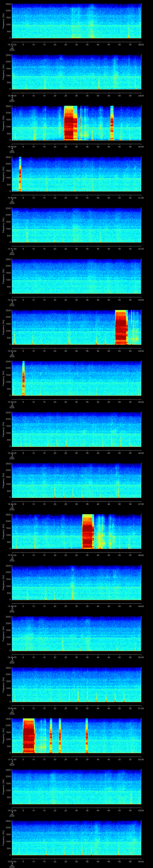Select the last spectrogram panel starting at 15:53:00
This screenshot has height=868, width=153.
coord(76,838)
